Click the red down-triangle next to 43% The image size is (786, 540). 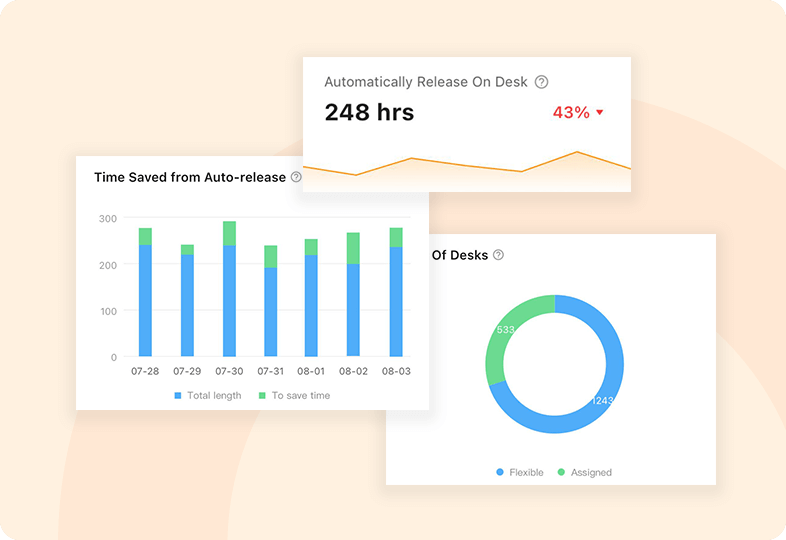click(x=600, y=112)
